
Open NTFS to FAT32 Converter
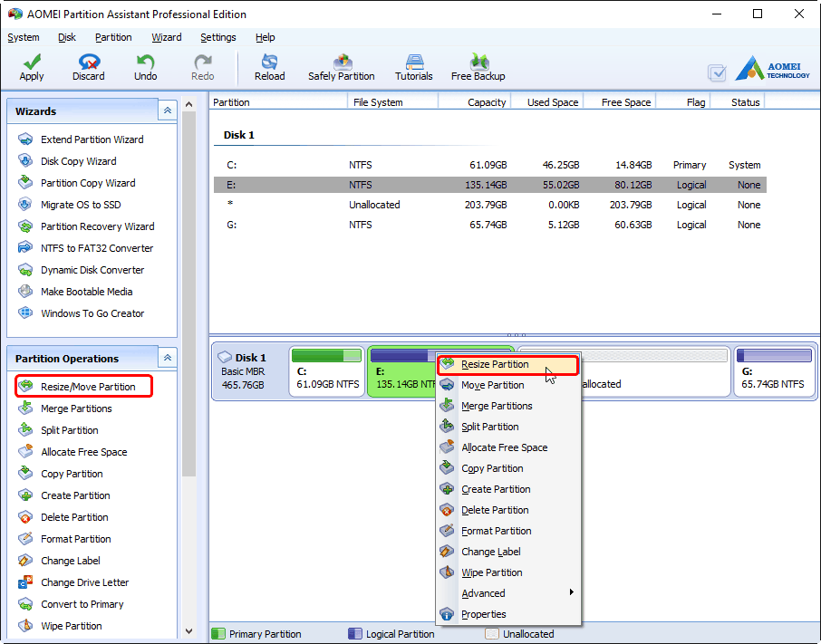[85, 248]
